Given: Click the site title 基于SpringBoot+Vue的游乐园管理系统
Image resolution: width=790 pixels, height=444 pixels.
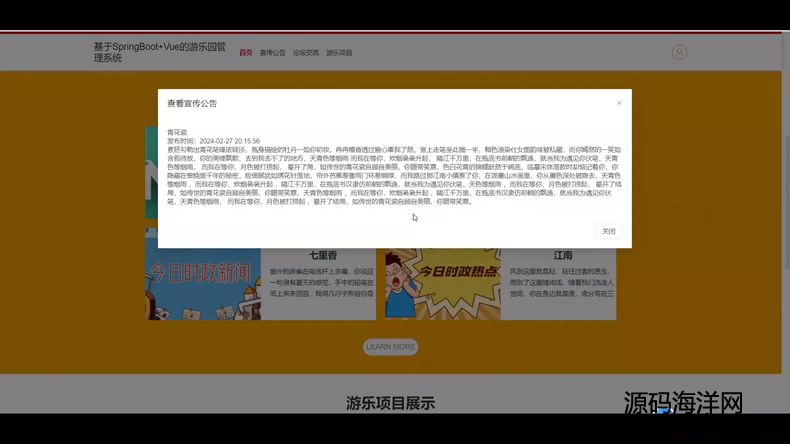Looking at the screenshot, I should (x=160, y=52).
